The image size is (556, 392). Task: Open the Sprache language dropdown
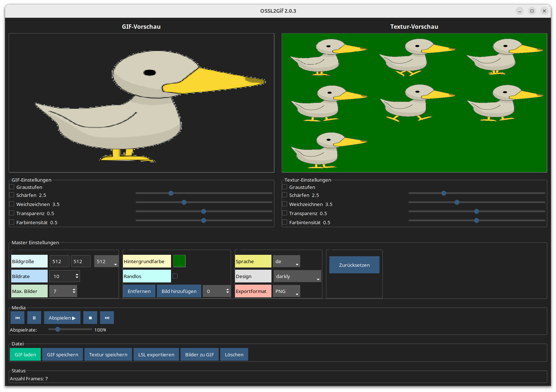click(286, 261)
